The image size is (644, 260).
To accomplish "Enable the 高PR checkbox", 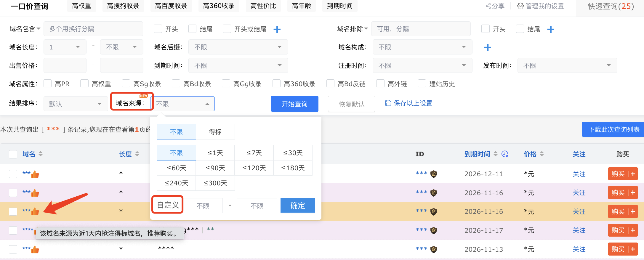I will (x=48, y=84).
